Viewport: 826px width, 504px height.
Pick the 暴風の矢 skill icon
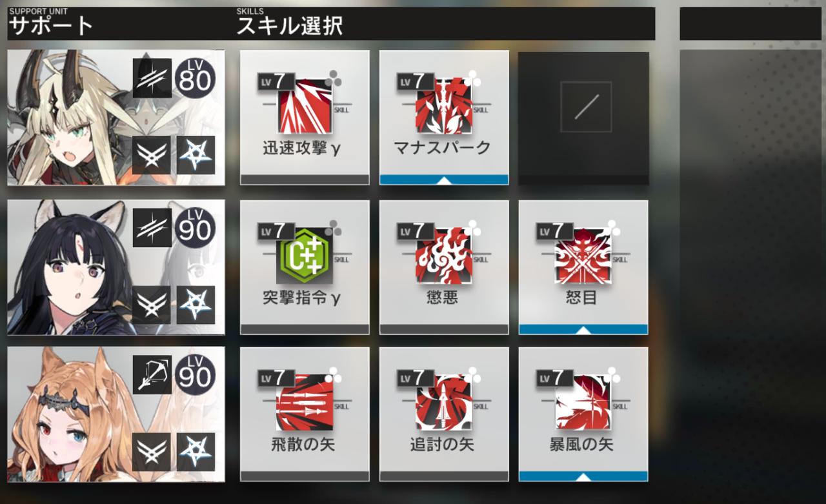583,403
